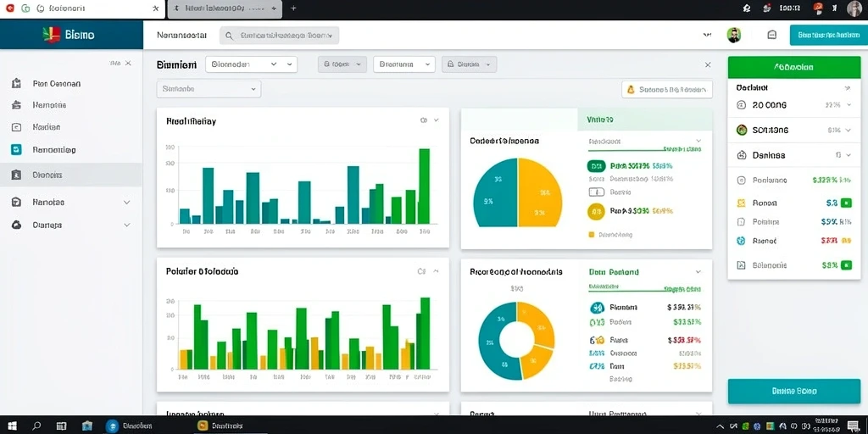Click the green button atop the right panel

pos(793,67)
